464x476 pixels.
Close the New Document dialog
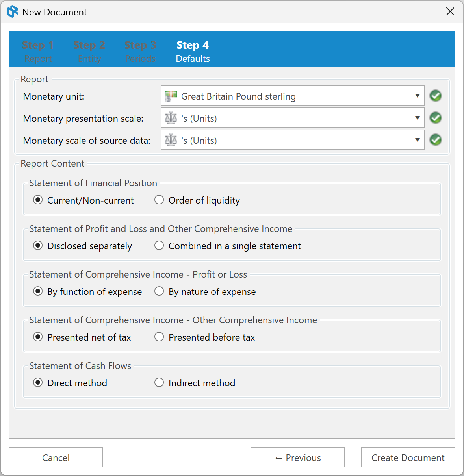450,11
